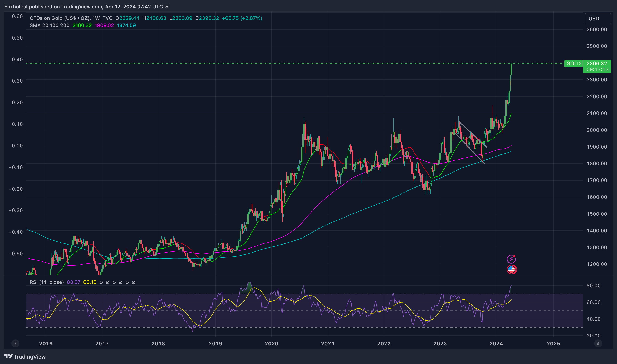Select the SMA 20 100 200 indicator legend
This screenshot has width=617, height=364.
click(49, 25)
